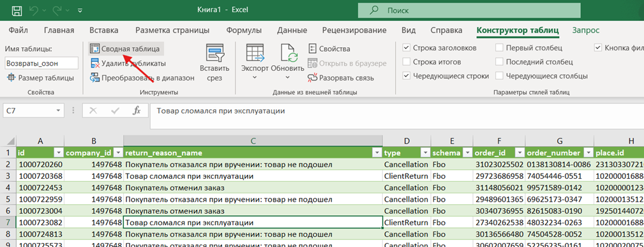Open the Name Box dropdown arrow
The height and width of the screenshot is (247, 644).
[x=58, y=110]
